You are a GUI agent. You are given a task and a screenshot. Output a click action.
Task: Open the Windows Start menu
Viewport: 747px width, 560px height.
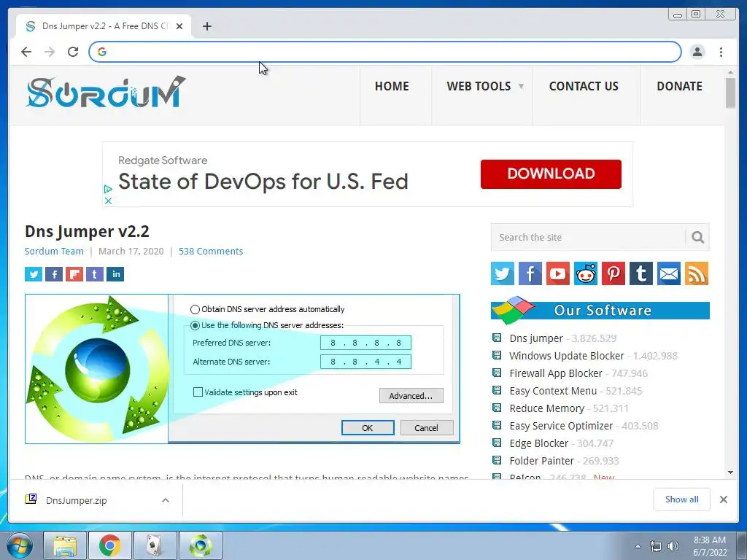pos(20,545)
